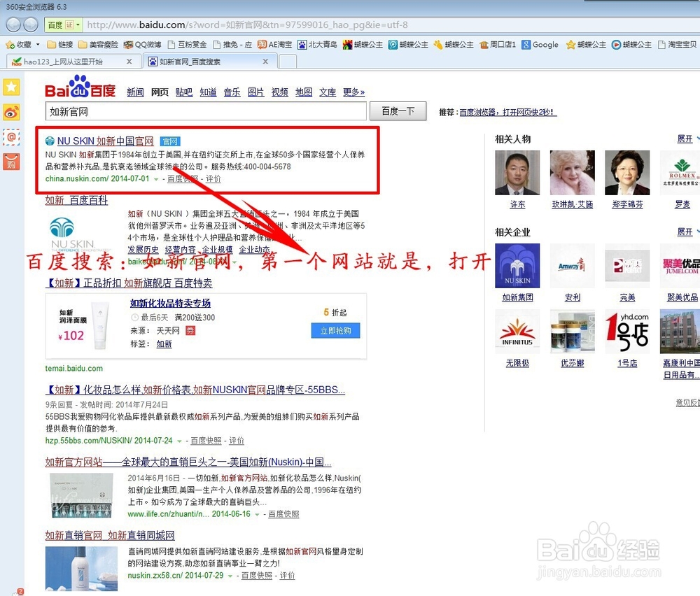Close the 如新官网_百度搜索 tab
The height and width of the screenshot is (596, 700).
tap(265, 62)
